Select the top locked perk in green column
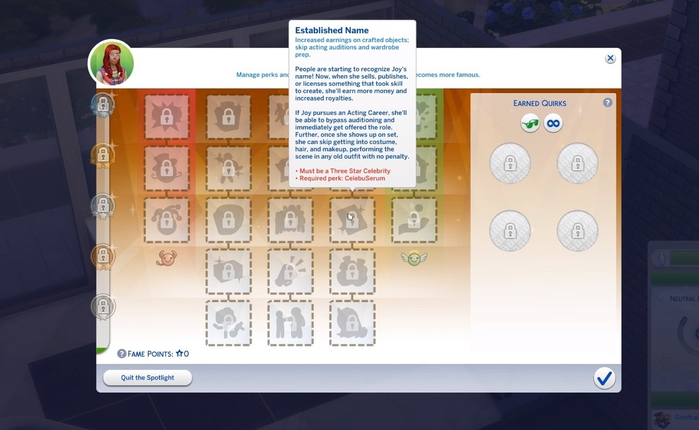 pos(426,117)
